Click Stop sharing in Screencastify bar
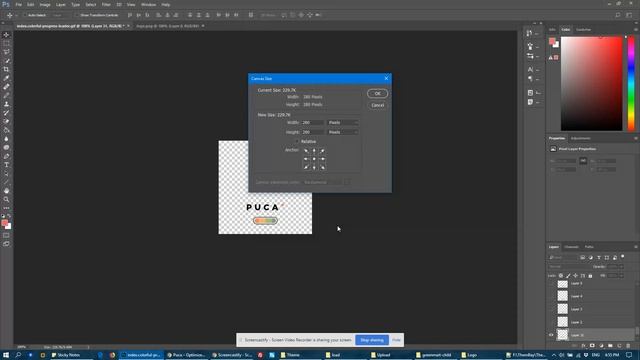The image size is (640, 360). (372, 340)
